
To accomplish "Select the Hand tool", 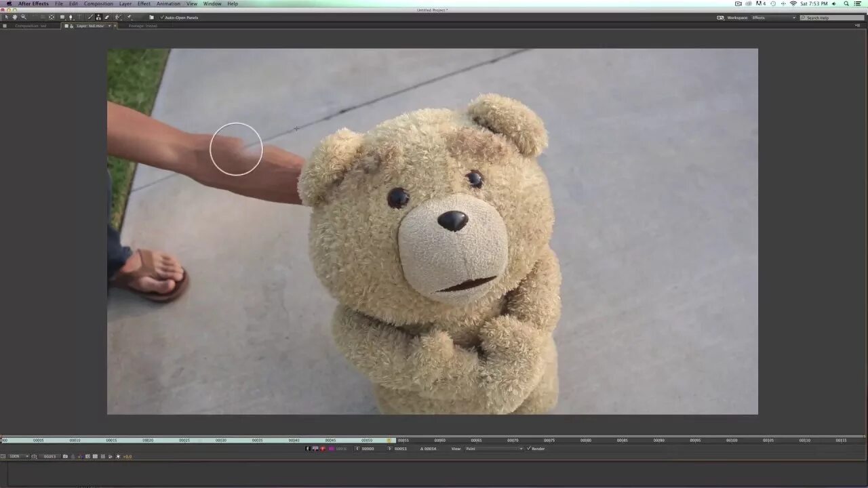I will (15, 17).
